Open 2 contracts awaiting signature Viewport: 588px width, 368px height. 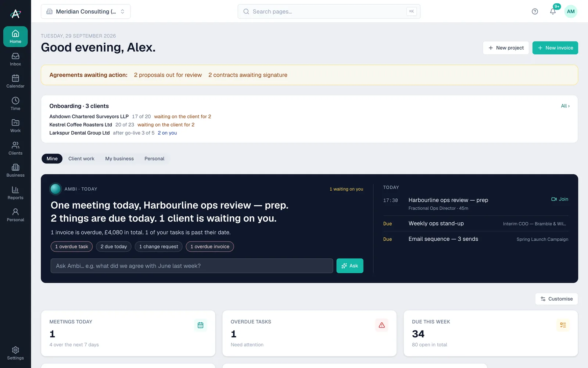click(248, 75)
